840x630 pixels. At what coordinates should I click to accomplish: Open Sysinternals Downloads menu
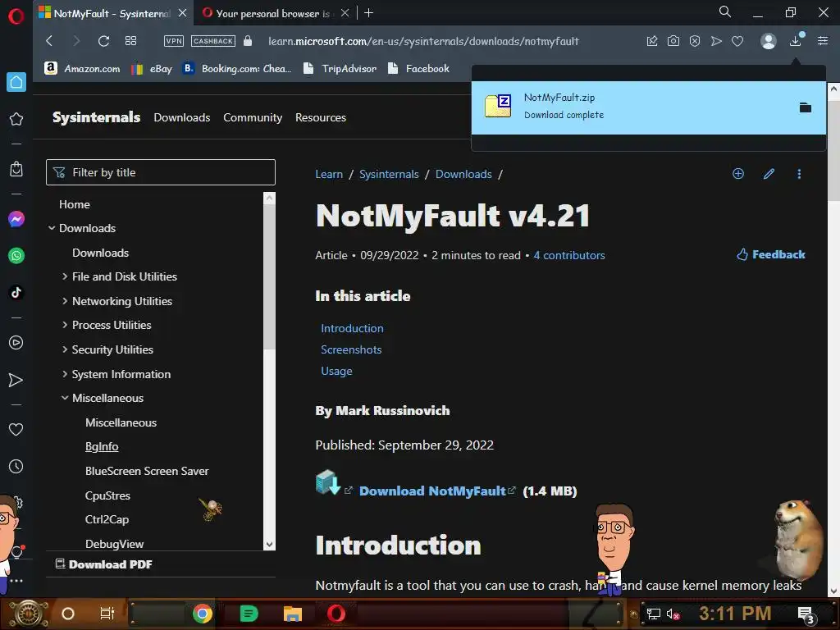(x=181, y=117)
